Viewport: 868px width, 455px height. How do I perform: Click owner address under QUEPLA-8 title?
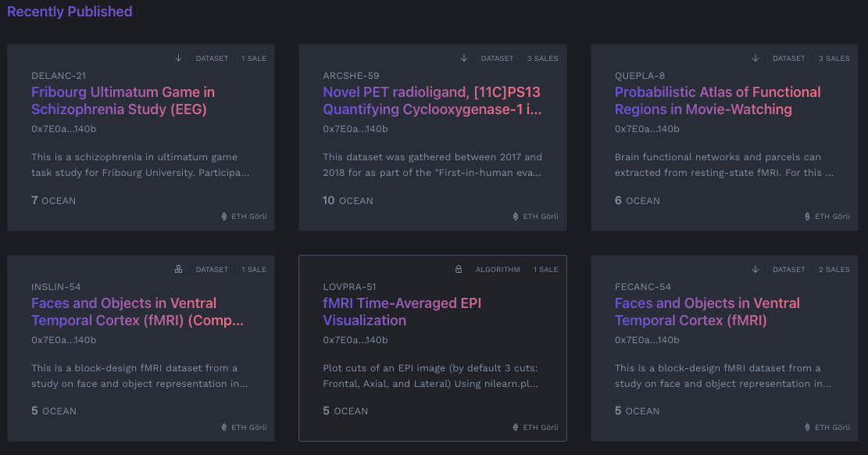click(647, 129)
